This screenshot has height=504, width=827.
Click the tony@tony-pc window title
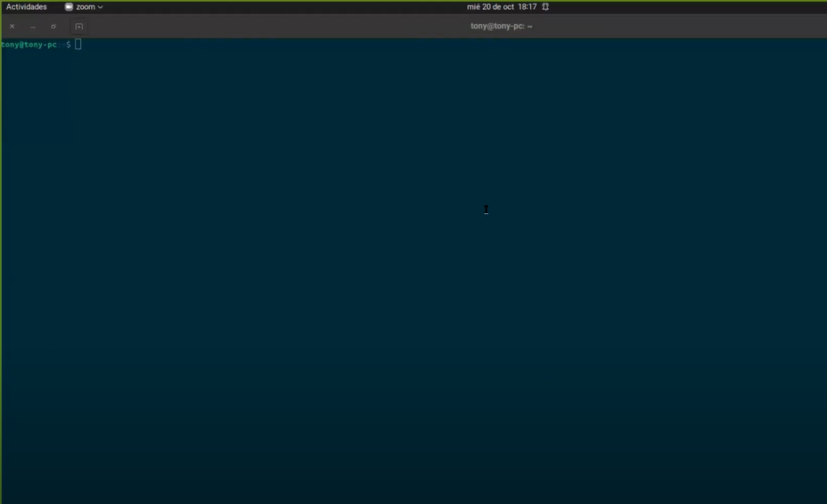click(501, 27)
